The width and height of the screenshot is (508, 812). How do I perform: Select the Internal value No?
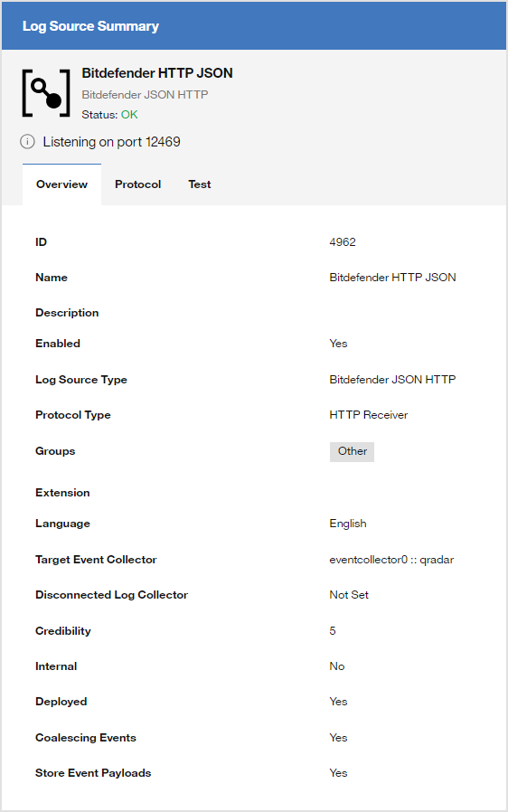[x=337, y=666]
